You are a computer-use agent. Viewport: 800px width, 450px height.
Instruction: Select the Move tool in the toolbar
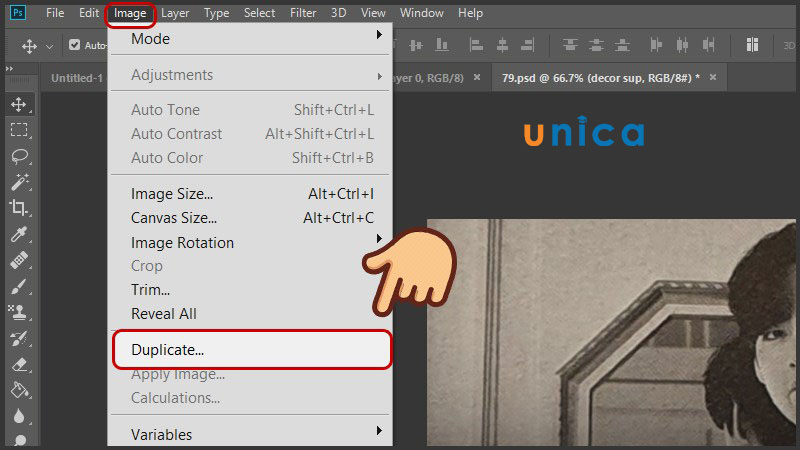(18, 104)
